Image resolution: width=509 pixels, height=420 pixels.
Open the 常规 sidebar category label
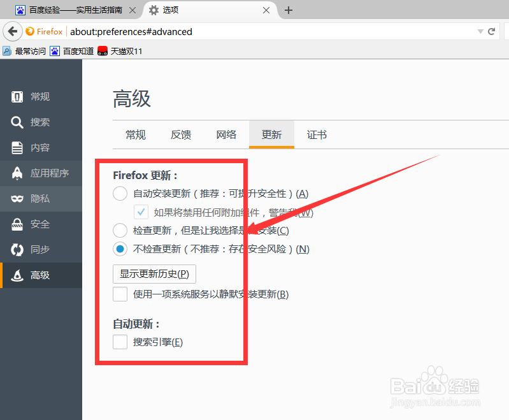(40, 96)
